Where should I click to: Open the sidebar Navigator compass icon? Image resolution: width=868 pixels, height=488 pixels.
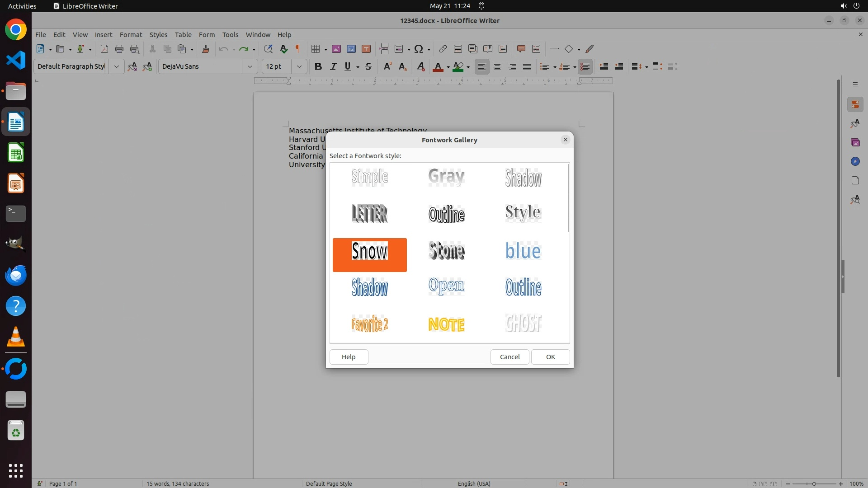[x=855, y=161]
